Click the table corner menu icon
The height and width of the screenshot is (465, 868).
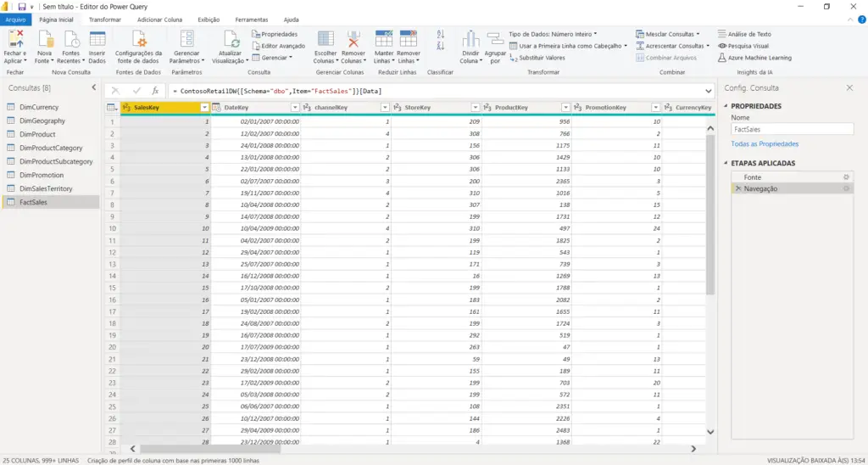pos(111,108)
